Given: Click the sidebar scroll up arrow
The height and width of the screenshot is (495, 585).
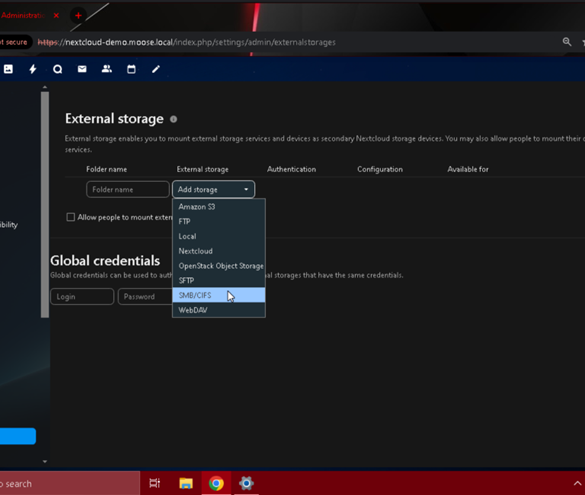Looking at the screenshot, I should (45, 87).
